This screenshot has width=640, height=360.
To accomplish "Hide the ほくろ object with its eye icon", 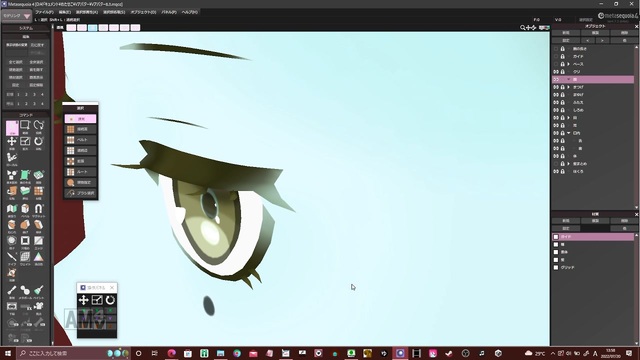I will coord(556,171).
